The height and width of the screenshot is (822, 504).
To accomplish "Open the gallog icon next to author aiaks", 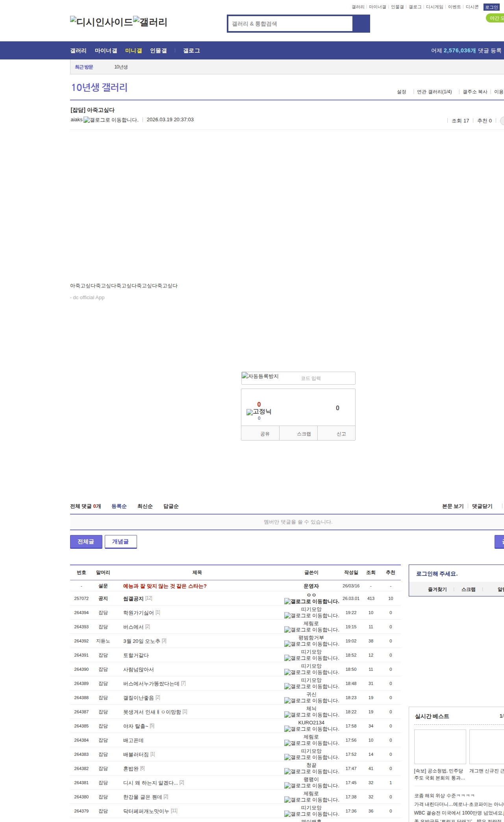I will point(111,120).
